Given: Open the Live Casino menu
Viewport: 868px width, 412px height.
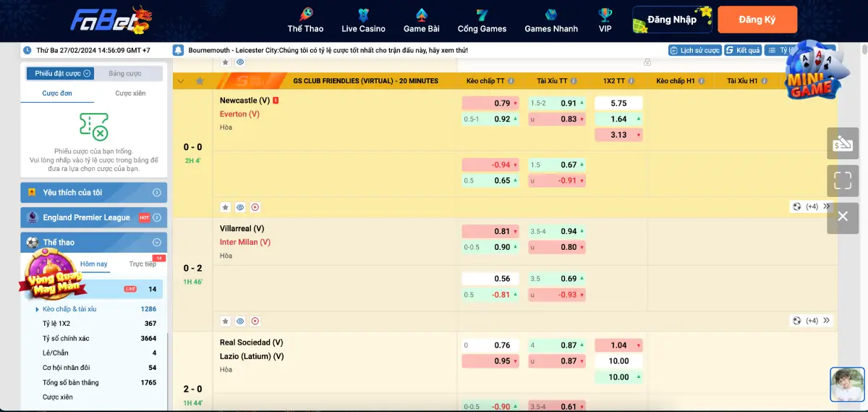Looking at the screenshot, I should click(x=363, y=20).
